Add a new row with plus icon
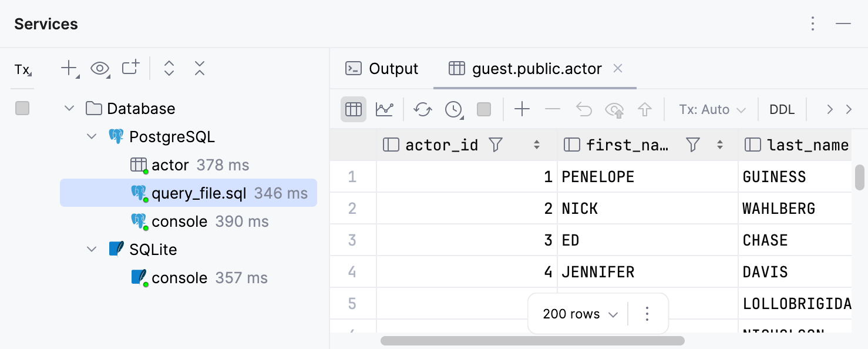Viewport: 868px width, 349px height. click(x=522, y=109)
